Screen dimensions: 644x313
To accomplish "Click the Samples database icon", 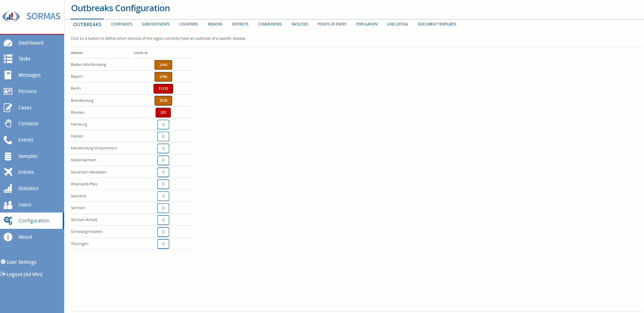I will pyautogui.click(x=8, y=156).
